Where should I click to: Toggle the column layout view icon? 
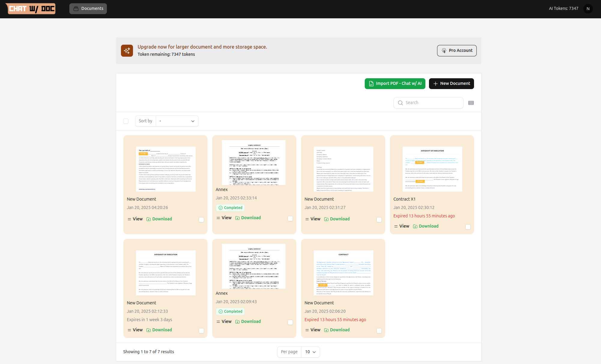[x=471, y=103]
